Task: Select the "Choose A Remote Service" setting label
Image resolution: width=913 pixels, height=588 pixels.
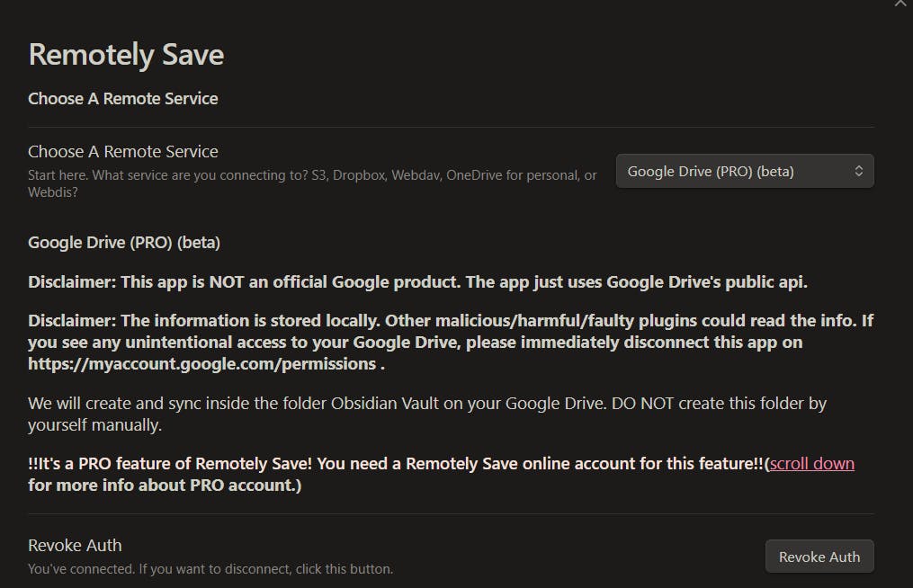Action: pos(123,152)
